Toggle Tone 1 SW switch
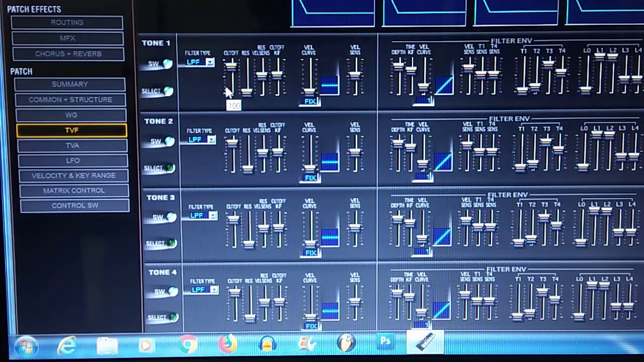 [167, 64]
